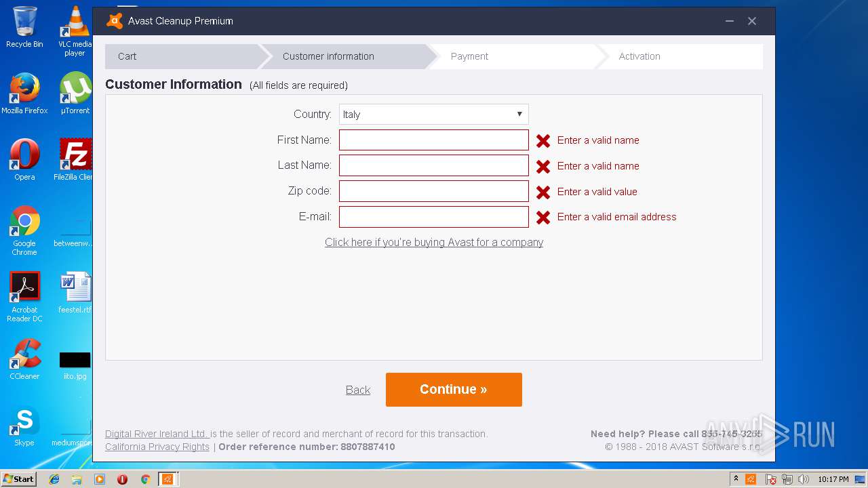Open the feestel.rtf document icon
868x488 pixels.
point(75,293)
